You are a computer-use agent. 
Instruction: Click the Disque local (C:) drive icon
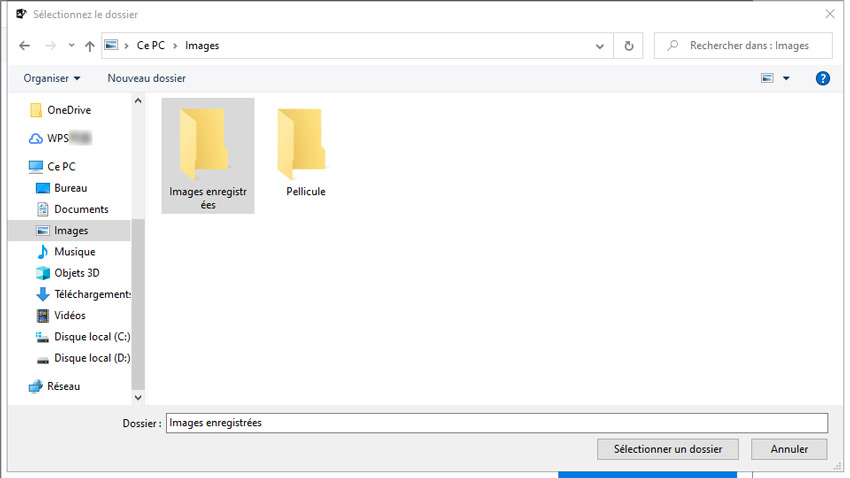(42, 337)
